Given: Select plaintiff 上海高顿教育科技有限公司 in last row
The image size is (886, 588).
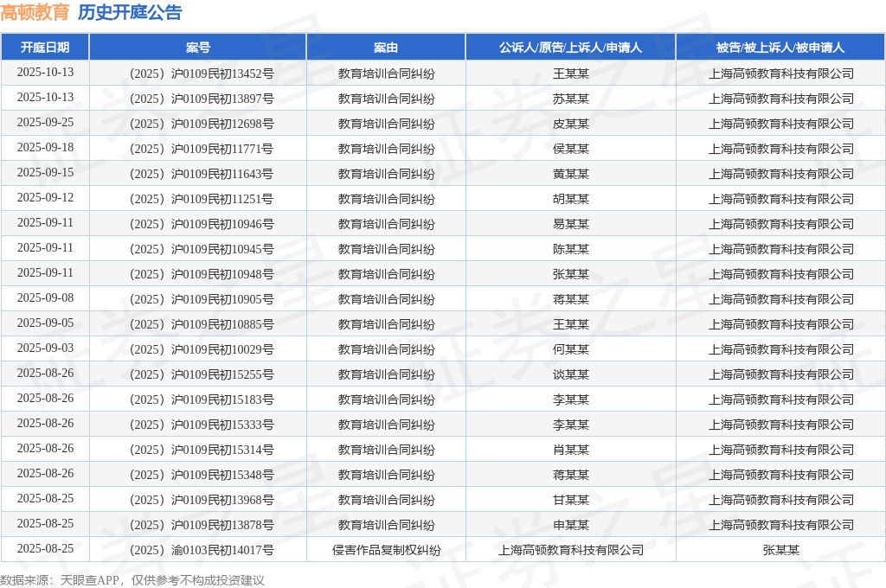Looking at the screenshot, I should (571, 550).
